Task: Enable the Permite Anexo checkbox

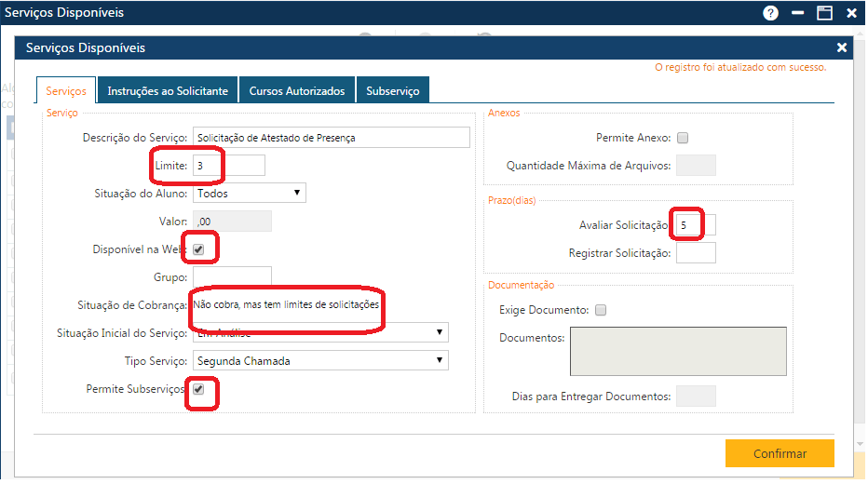Action: (x=683, y=138)
